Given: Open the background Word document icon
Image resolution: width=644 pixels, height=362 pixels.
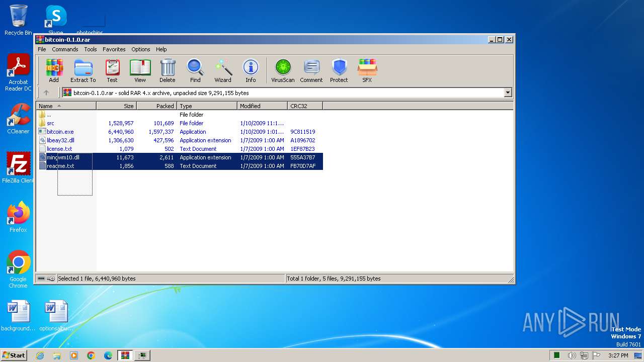Looking at the screenshot, I should click(x=19, y=316).
